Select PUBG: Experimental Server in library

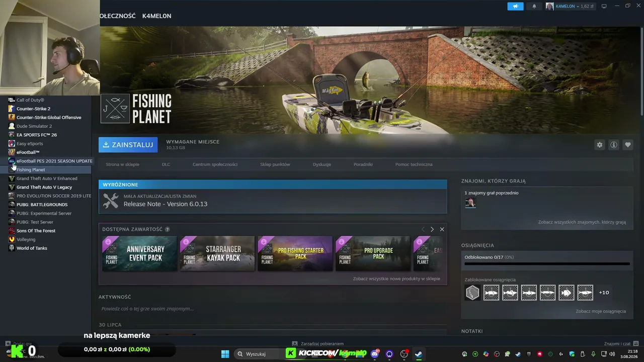coord(44,213)
